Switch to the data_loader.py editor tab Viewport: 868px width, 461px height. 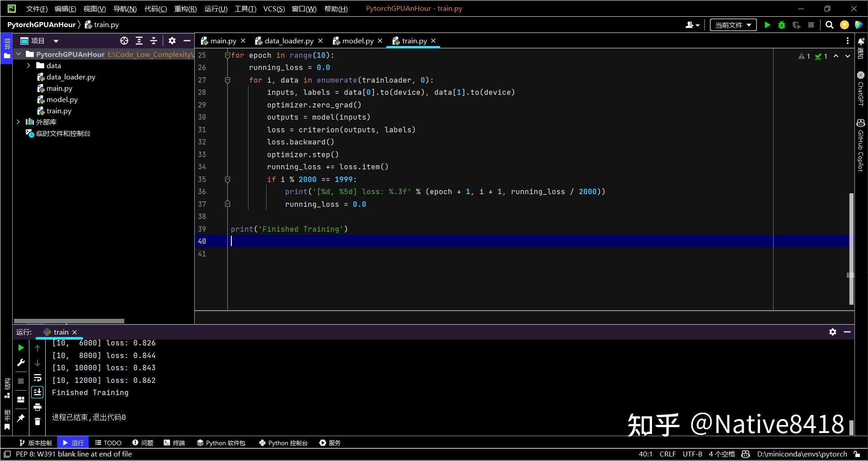(289, 41)
